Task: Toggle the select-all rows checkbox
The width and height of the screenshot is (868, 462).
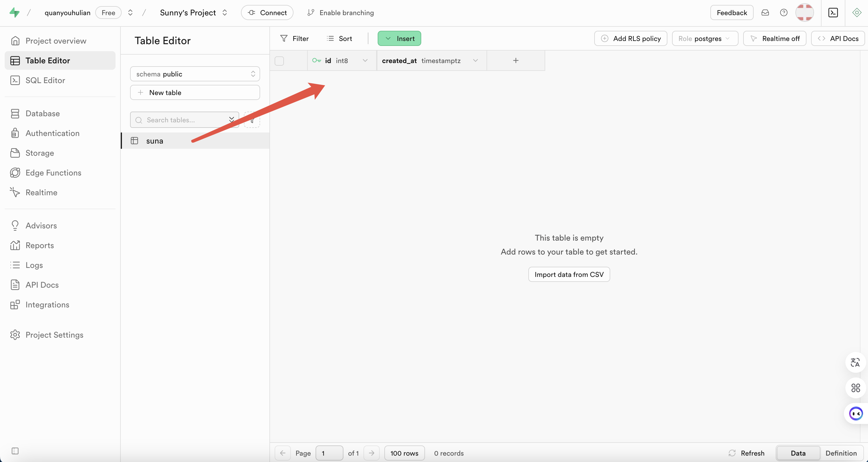Action: 279,61
